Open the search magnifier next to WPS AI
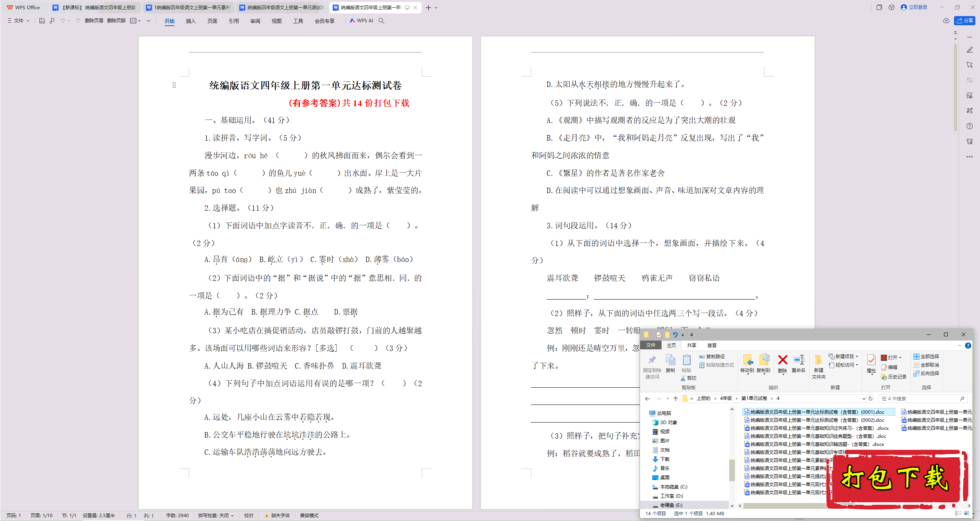Viewport: 980px width, 521px height. (381, 21)
